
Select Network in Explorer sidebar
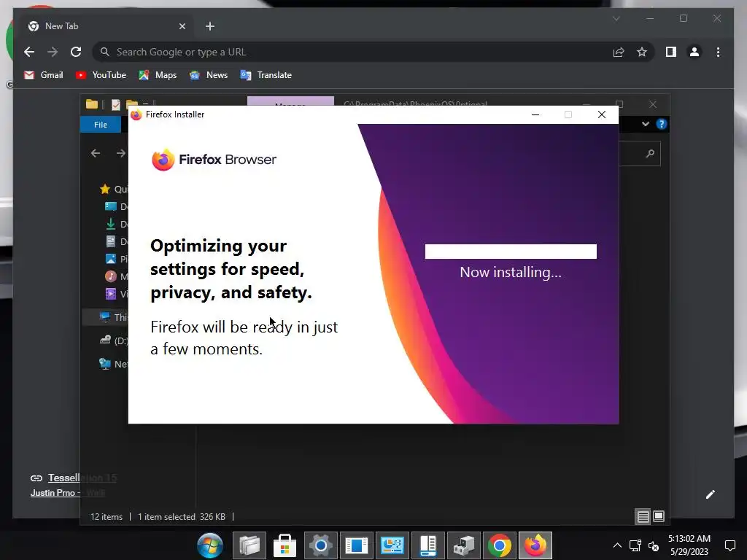pyautogui.click(x=113, y=364)
